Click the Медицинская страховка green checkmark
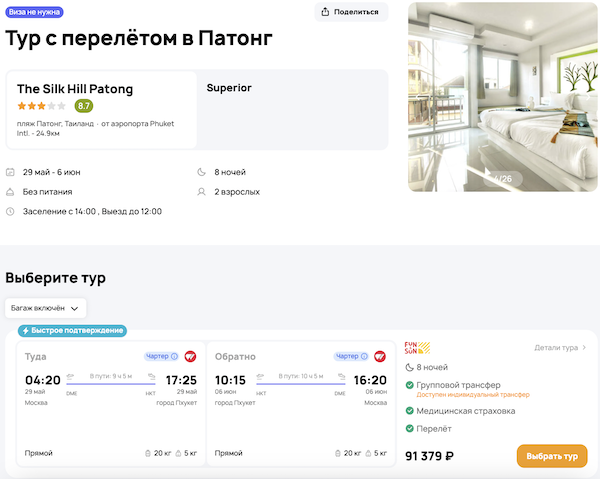The height and width of the screenshot is (479, 600). [409, 411]
